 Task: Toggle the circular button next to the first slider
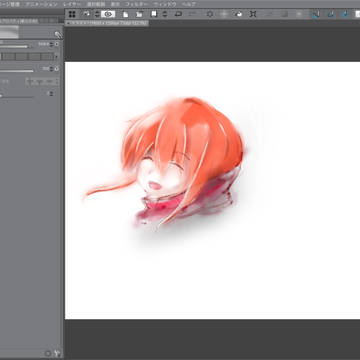click(x=57, y=44)
